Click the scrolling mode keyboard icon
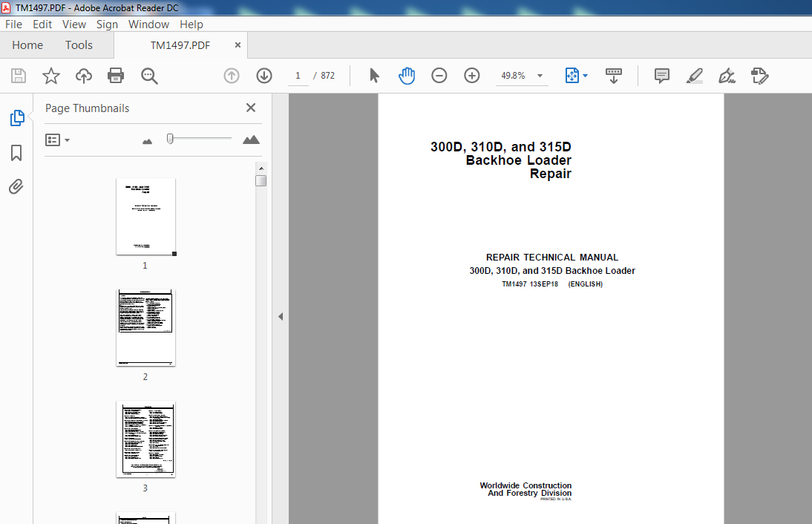The height and width of the screenshot is (524, 812). tap(614, 76)
